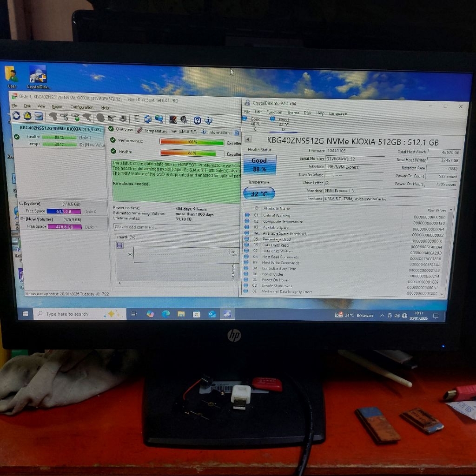
Task: Click the Good 88 % health status button
Action: (260, 165)
